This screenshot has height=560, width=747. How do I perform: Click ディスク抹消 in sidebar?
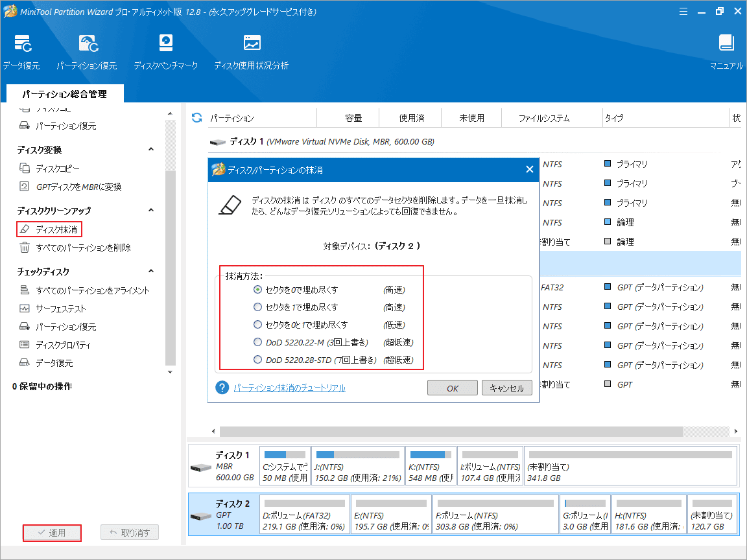(49, 229)
